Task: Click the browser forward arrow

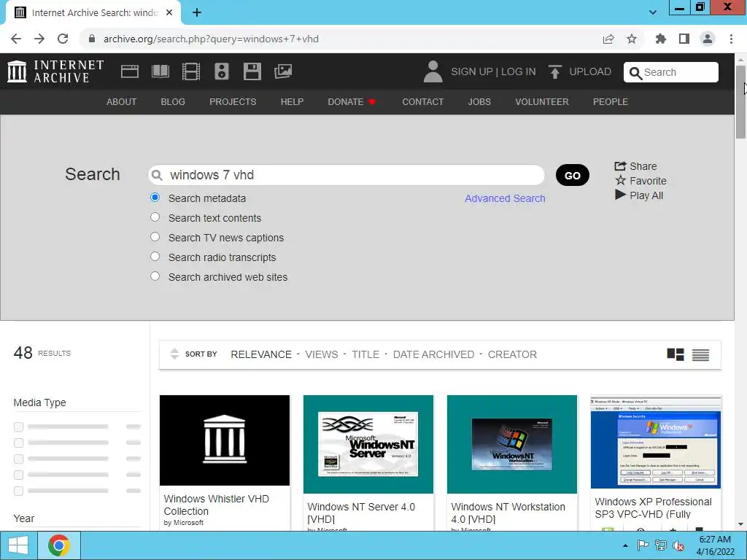Action: pyautogui.click(x=39, y=39)
